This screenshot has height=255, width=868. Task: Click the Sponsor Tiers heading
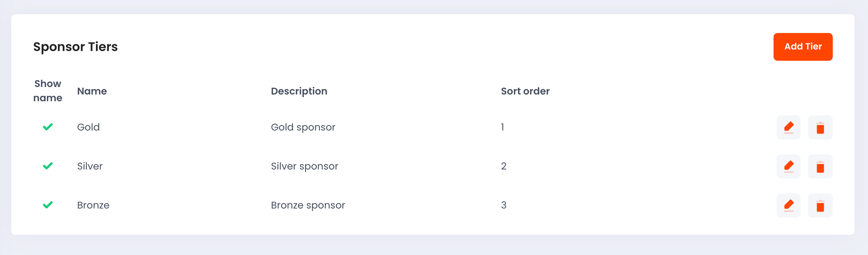tap(75, 47)
